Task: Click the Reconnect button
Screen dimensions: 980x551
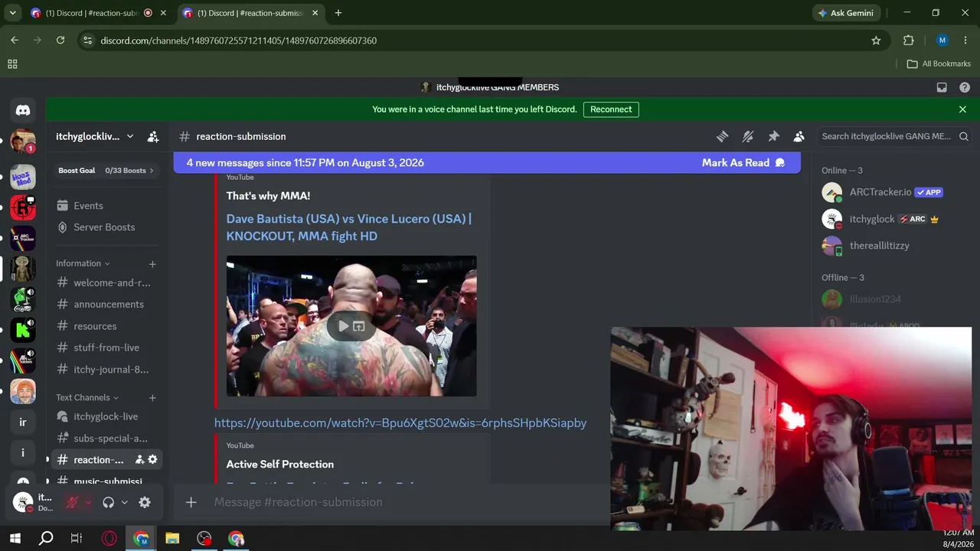Action: (x=611, y=109)
